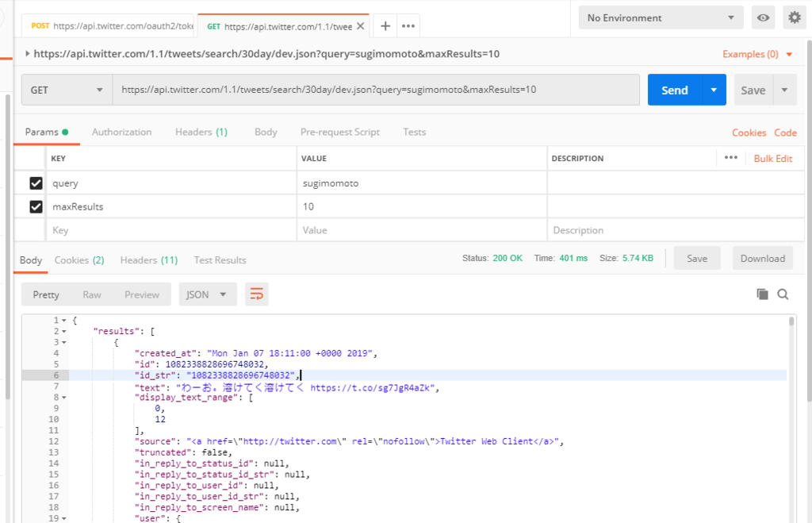Open the JSON format dropdown
Screen dimensions: 812x523
pyautogui.click(x=208, y=294)
